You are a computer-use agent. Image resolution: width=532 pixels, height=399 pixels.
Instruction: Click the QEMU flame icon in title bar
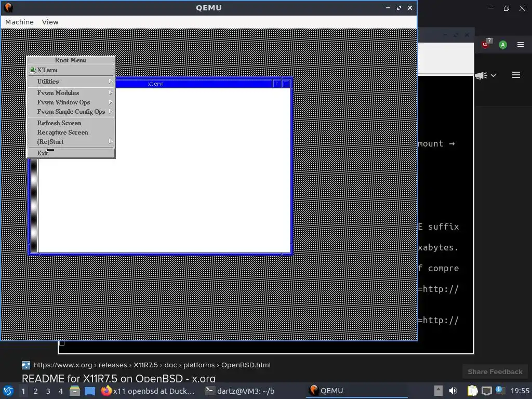[x=8, y=7]
